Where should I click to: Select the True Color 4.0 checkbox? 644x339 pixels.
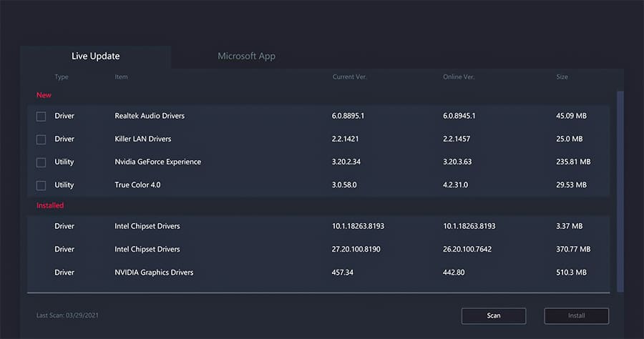pyautogui.click(x=41, y=185)
